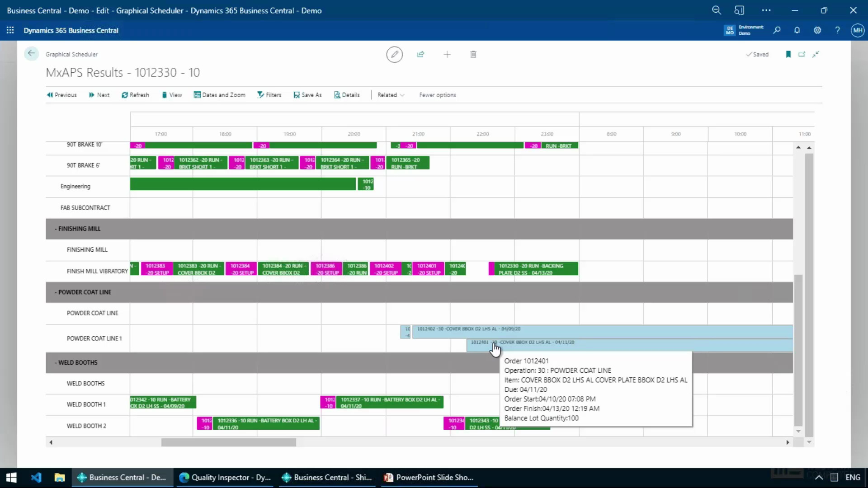The height and width of the screenshot is (488, 868).
Task: Click the cast icon in the title bar
Action: (x=739, y=10)
